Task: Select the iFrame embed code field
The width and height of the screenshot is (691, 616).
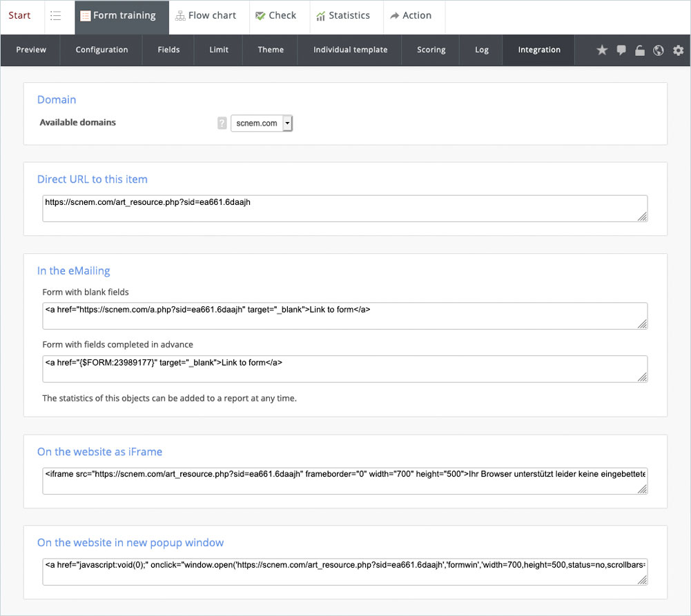Action: 344,481
